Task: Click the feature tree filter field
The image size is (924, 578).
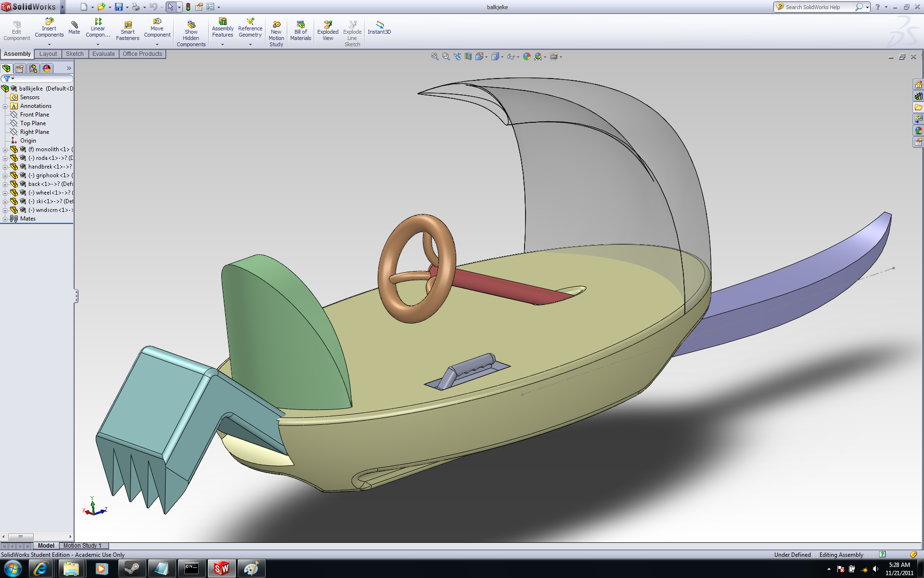Action: 37,79
